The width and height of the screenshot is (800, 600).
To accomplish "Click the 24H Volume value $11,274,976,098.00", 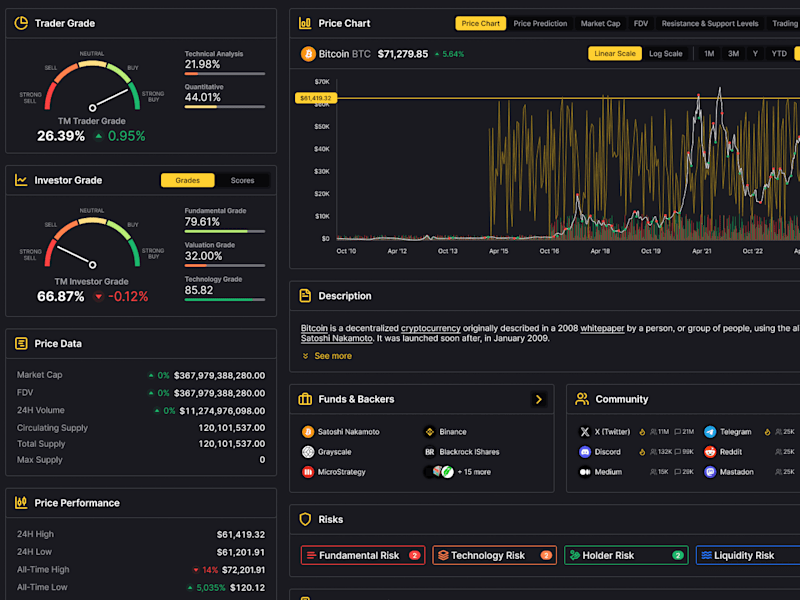I will coord(222,411).
